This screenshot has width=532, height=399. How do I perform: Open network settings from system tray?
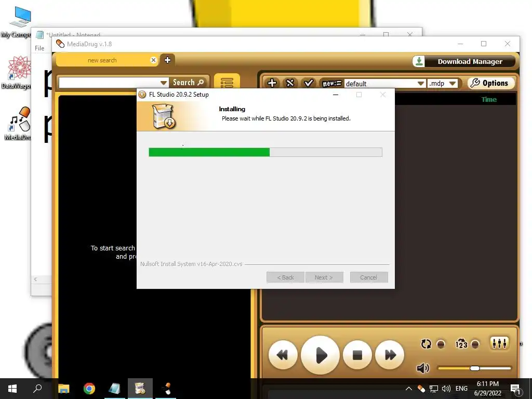434,389
